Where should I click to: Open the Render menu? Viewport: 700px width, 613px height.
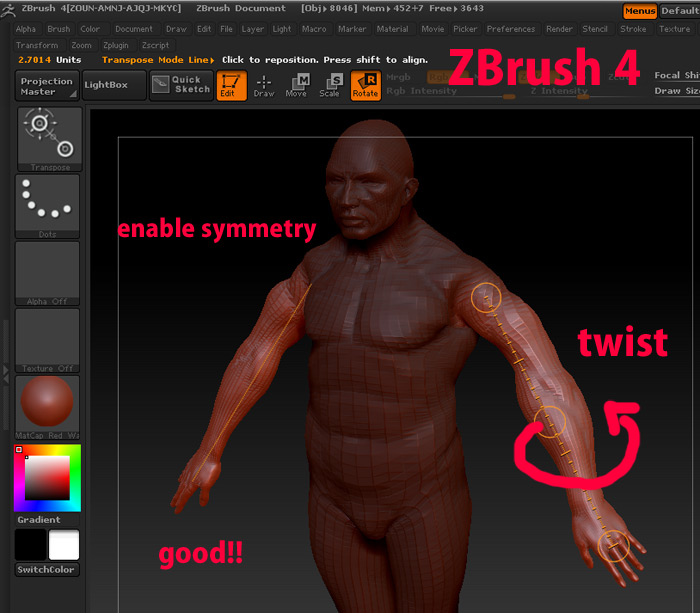[x=559, y=29]
